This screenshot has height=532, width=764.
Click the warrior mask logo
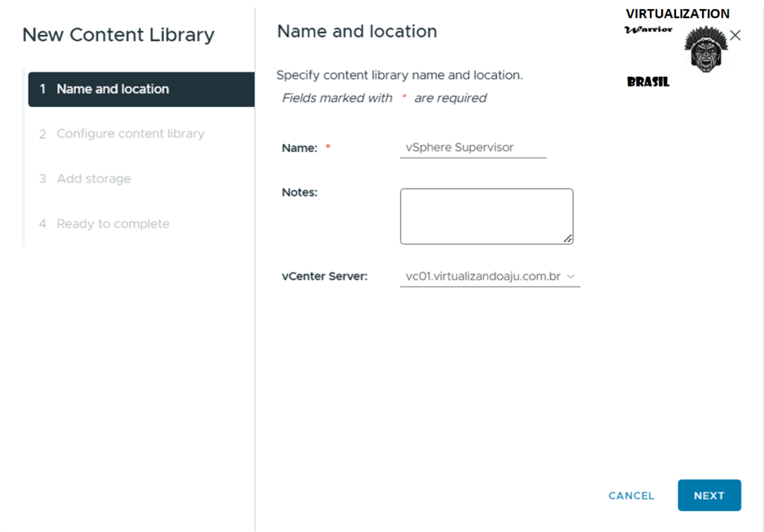pos(704,50)
